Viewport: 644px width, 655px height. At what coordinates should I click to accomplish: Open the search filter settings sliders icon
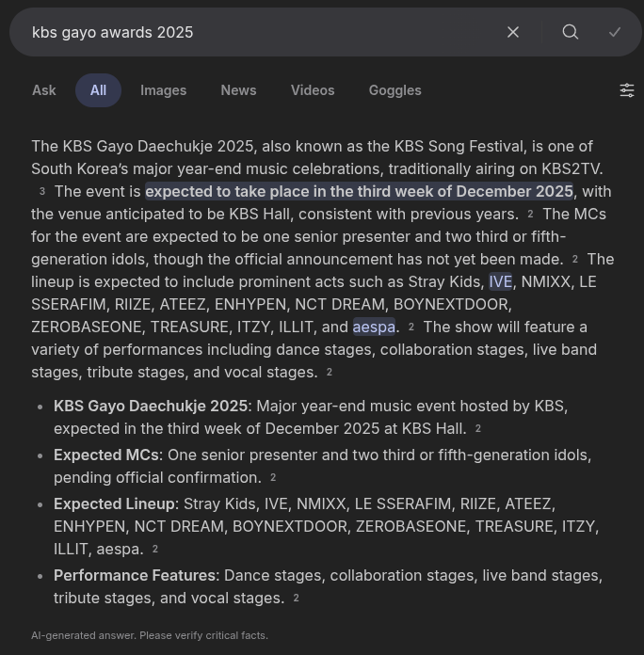click(626, 90)
